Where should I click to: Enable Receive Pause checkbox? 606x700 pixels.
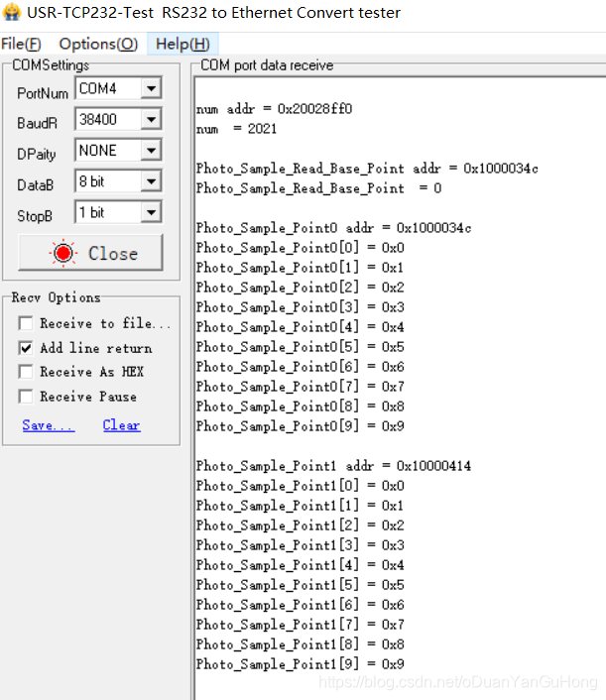point(26,396)
